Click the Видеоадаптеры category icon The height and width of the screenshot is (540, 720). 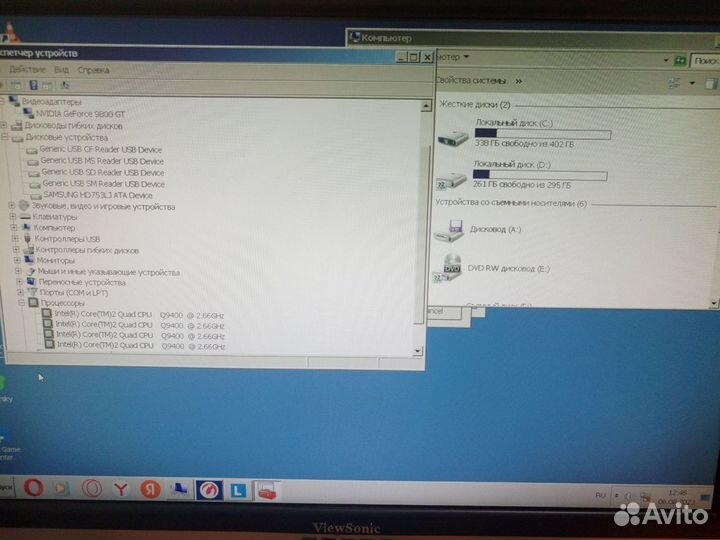(x=14, y=101)
